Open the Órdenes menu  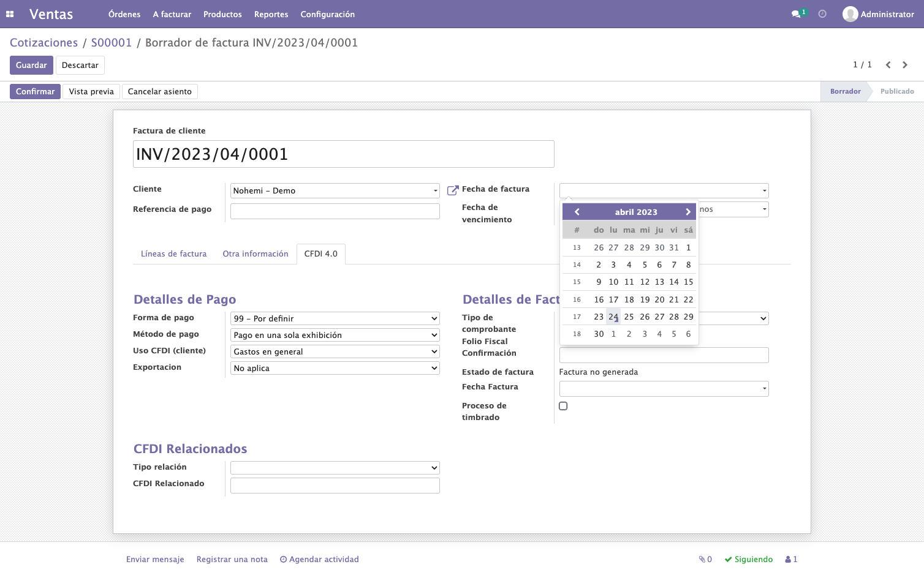124,14
